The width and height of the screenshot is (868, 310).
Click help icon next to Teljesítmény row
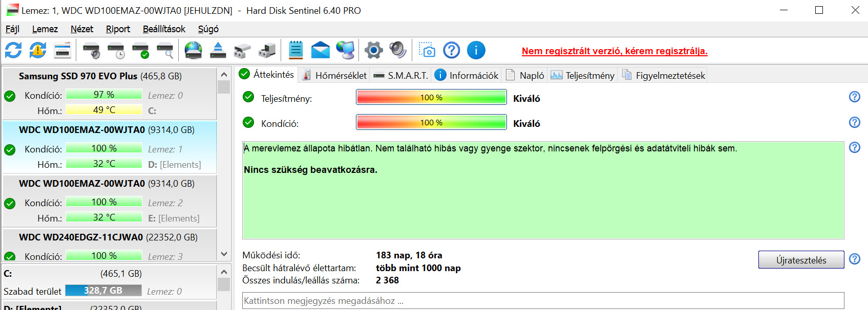[854, 97]
